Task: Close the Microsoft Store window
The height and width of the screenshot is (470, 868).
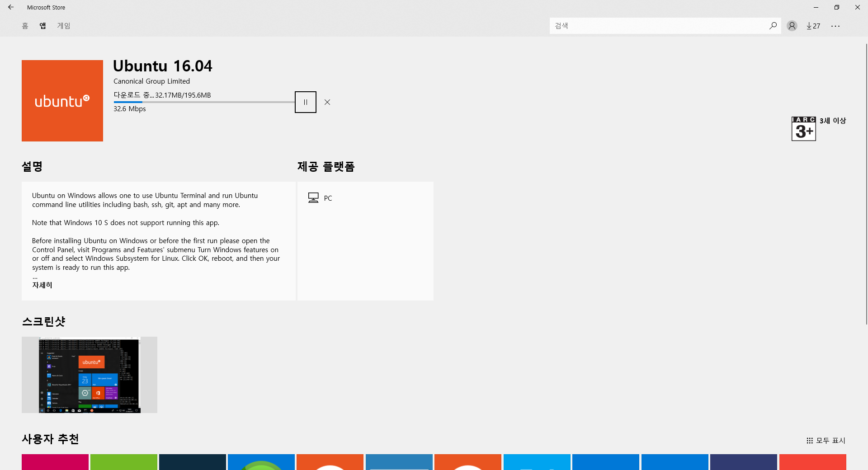Action: click(x=858, y=7)
